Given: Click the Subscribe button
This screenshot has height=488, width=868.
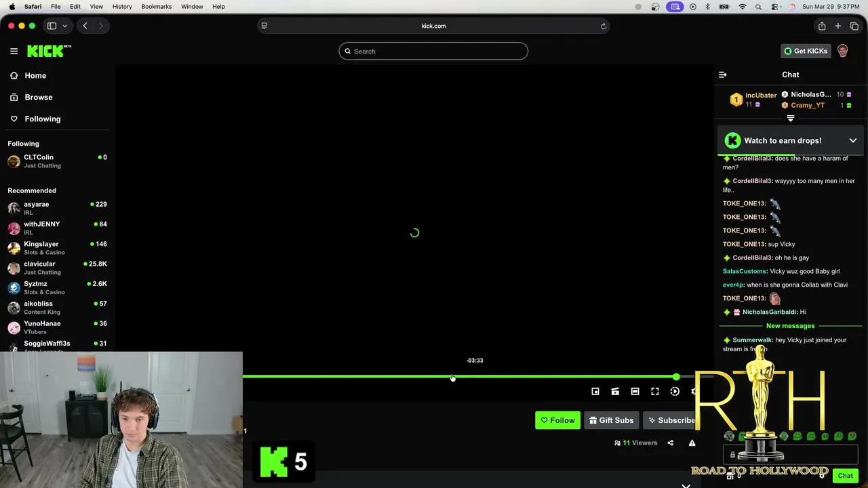Looking at the screenshot, I should coord(670,420).
